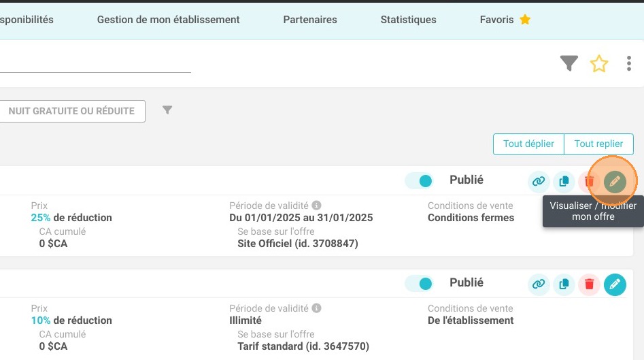
Task: Delete the 25% réduction offer
Action: tap(589, 181)
